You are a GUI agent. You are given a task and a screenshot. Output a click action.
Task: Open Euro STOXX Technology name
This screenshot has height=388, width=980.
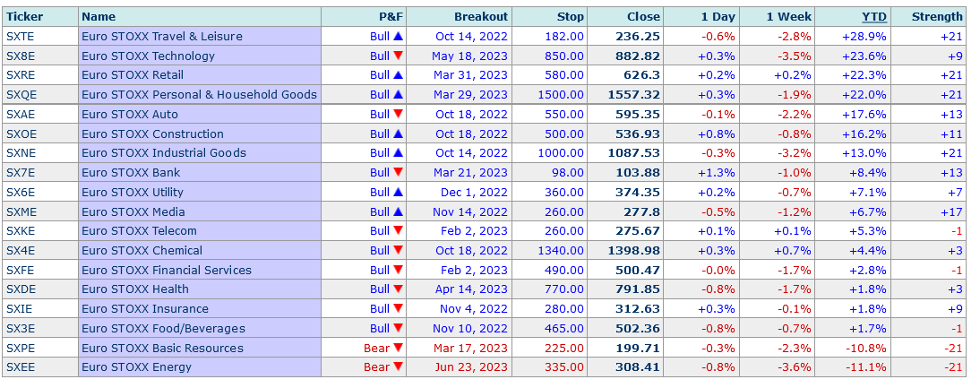tap(148, 56)
